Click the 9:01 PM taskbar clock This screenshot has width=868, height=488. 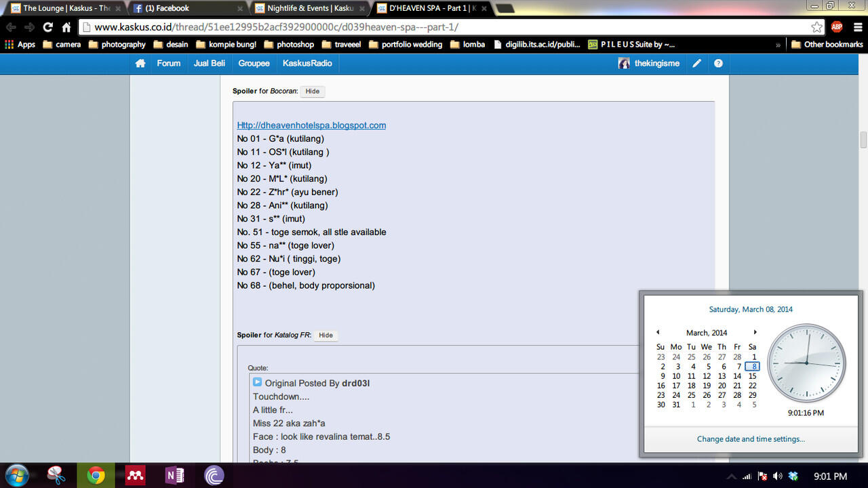831,476
